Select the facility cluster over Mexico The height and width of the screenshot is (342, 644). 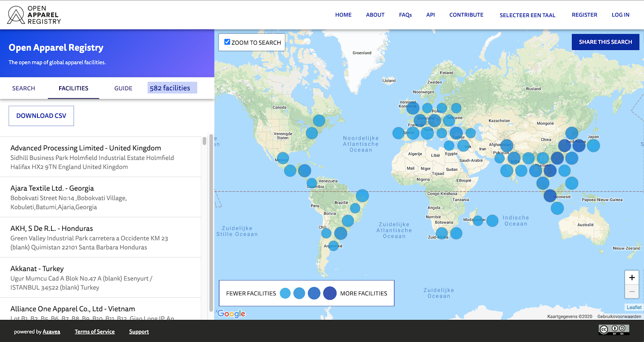click(283, 158)
